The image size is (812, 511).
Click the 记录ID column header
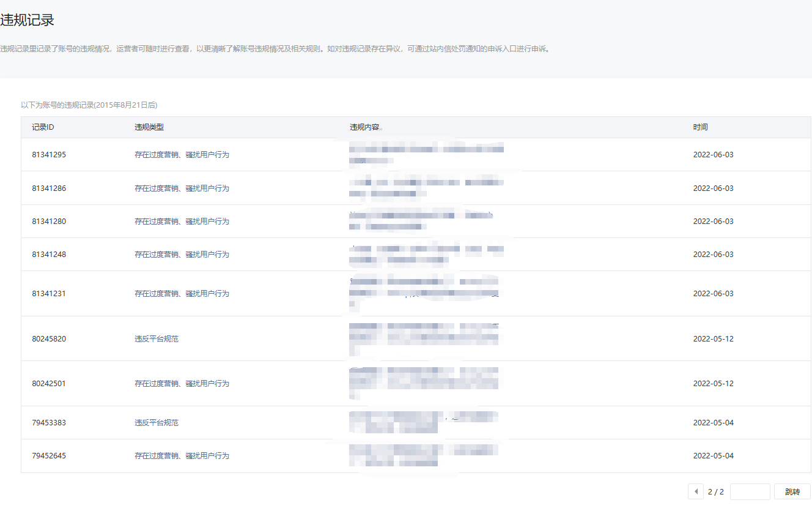(x=43, y=127)
